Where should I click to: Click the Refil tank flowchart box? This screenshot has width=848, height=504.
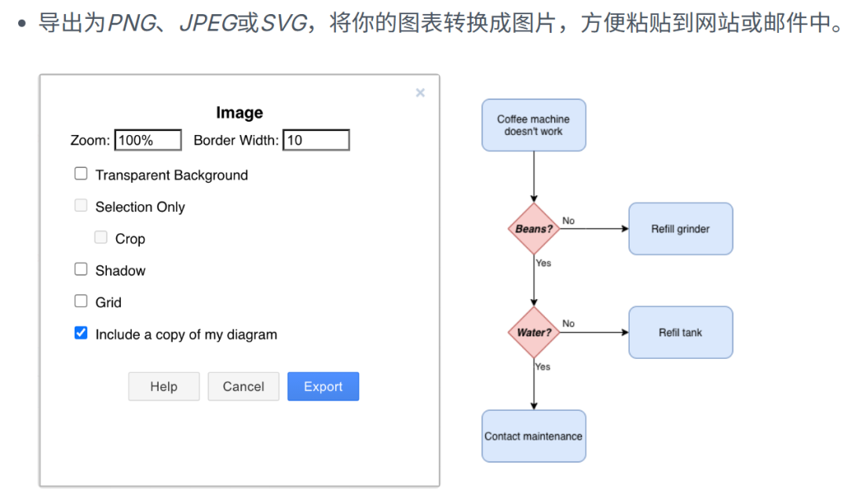tap(680, 332)
